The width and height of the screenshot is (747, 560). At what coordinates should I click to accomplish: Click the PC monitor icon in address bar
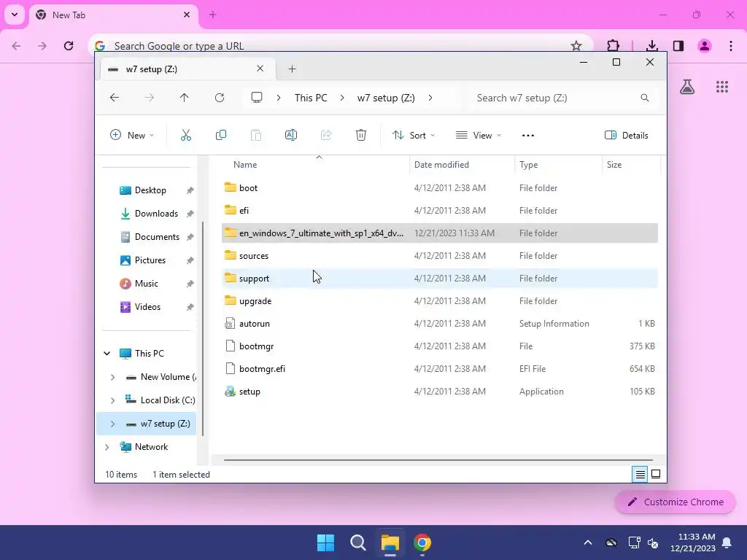coord(257,98)
